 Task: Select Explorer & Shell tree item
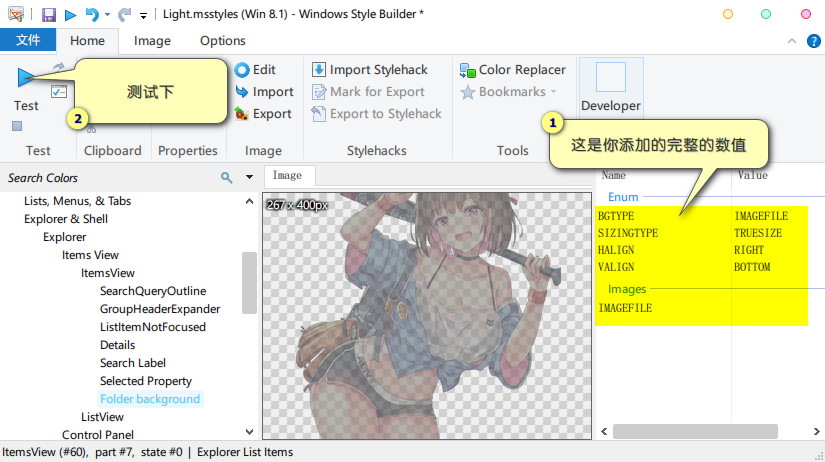pos(66,219)
